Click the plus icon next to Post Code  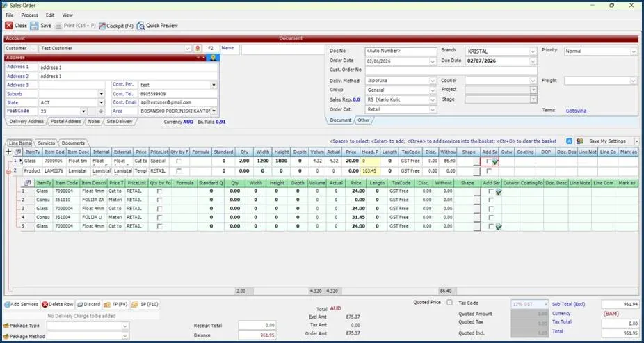[101, 111]
